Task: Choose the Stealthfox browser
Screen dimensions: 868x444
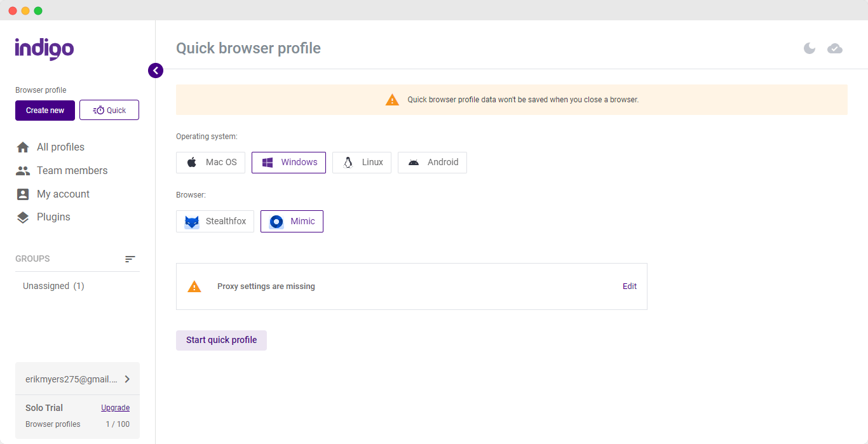Action: coord(215,221)
